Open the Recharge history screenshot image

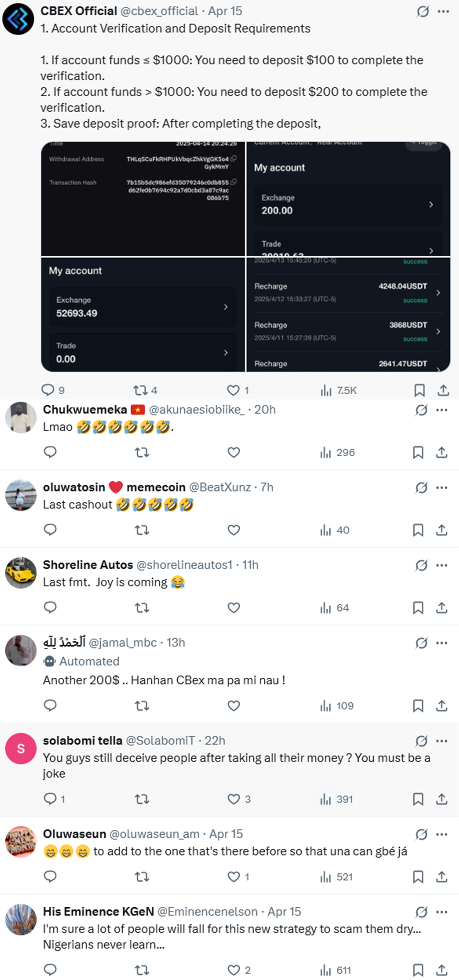click(348, 314)
